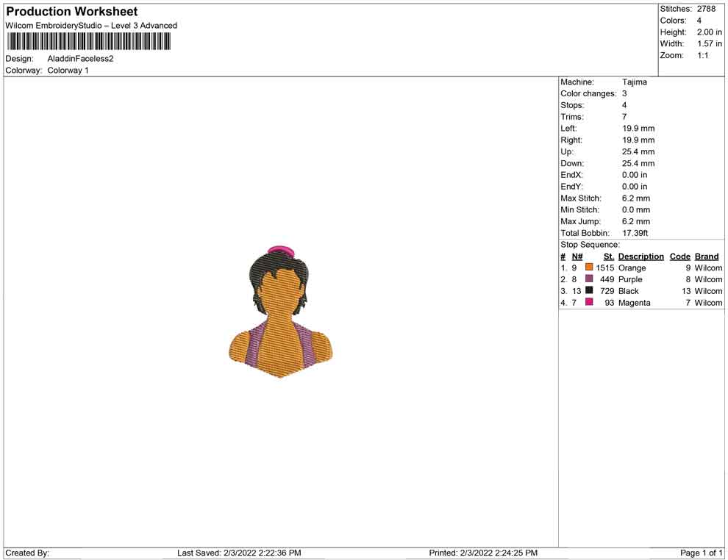
Task: Click the Aladdin embroidery design preview
Action: 281,312
